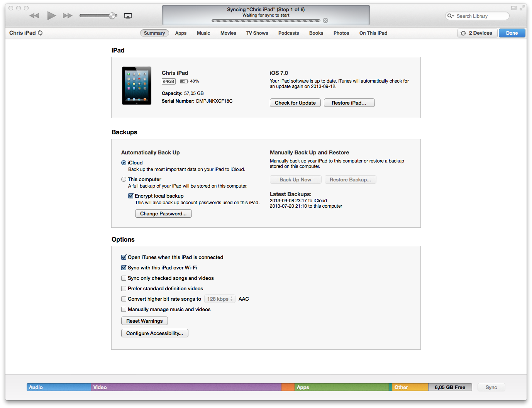Click the sync progress bar
The image size is (532, 408).
tap(266, 20)
